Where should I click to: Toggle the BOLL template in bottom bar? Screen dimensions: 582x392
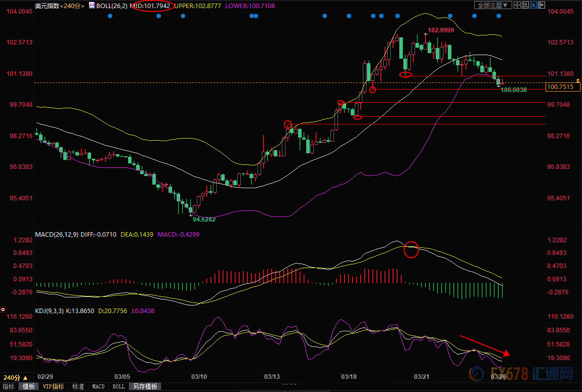pos(118,386)
